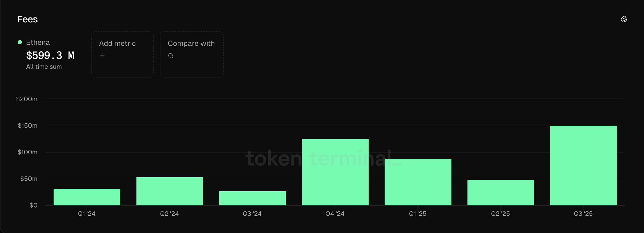
Task: Click the Ethena series label
Action: coord(38,42)
